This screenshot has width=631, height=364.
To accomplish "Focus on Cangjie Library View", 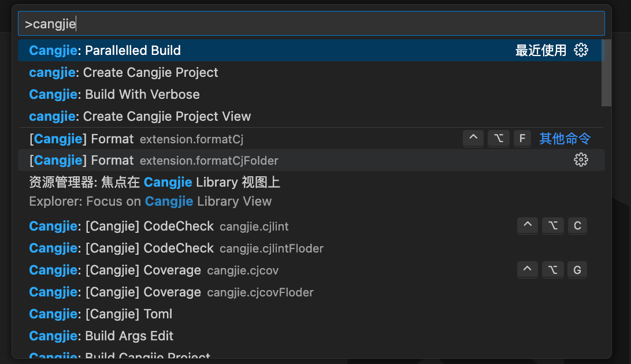I will (311, 192).
